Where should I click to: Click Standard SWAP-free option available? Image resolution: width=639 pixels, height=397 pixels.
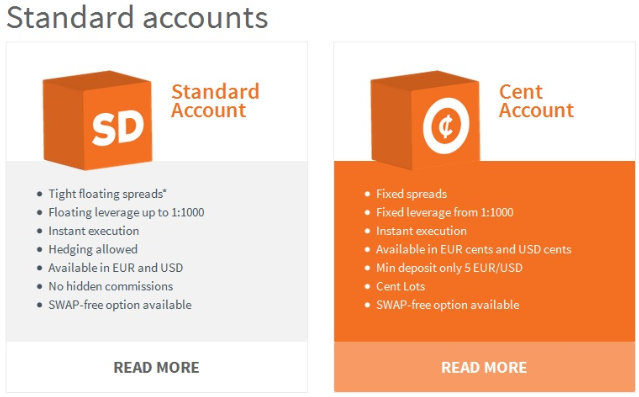coord(120,305)
